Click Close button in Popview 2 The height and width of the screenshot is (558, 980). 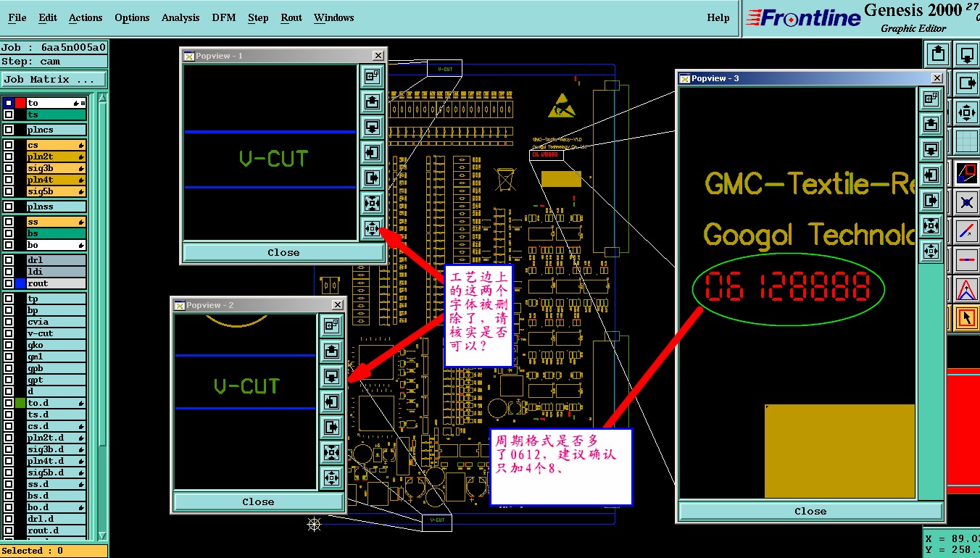(x=258, y=501)
